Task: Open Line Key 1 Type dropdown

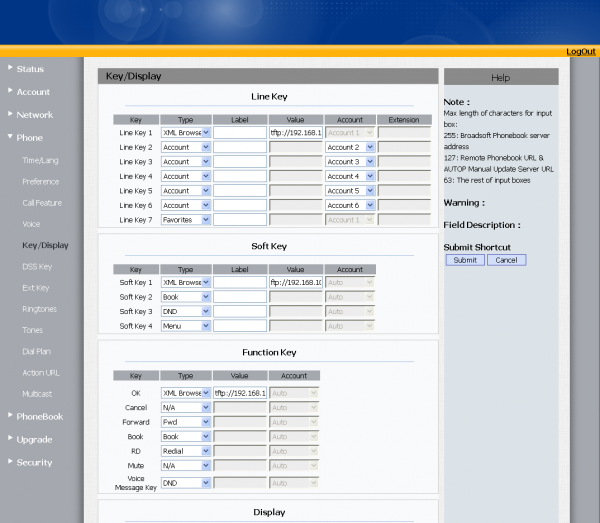Action: coord(186,133)
